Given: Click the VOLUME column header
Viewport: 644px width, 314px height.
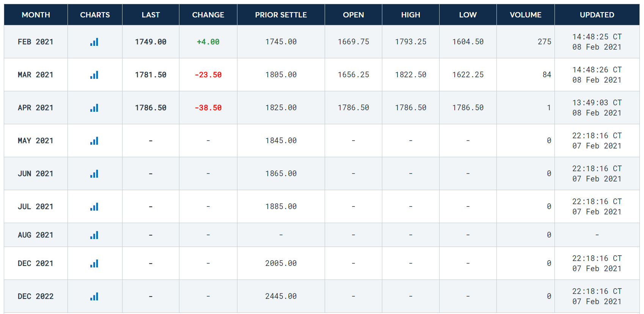Looking at the screenshot, I should coord(525,15).
